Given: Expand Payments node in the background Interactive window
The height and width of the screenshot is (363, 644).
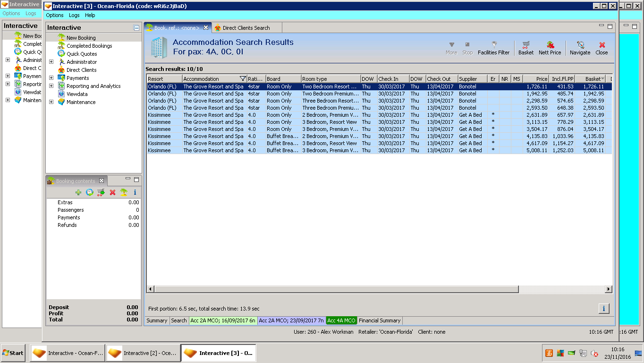Looking at the screenshot, I should tap(8, 76).
